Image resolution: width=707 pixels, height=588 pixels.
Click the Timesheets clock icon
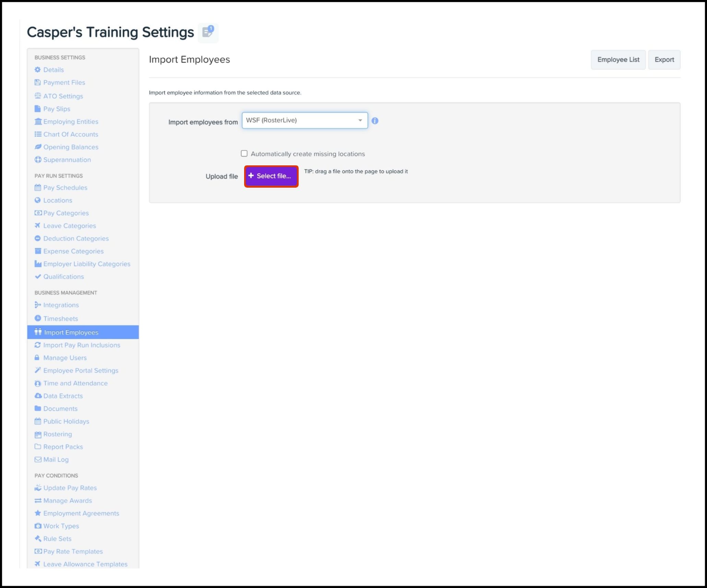pyautogui.click(x=38, y=318)
